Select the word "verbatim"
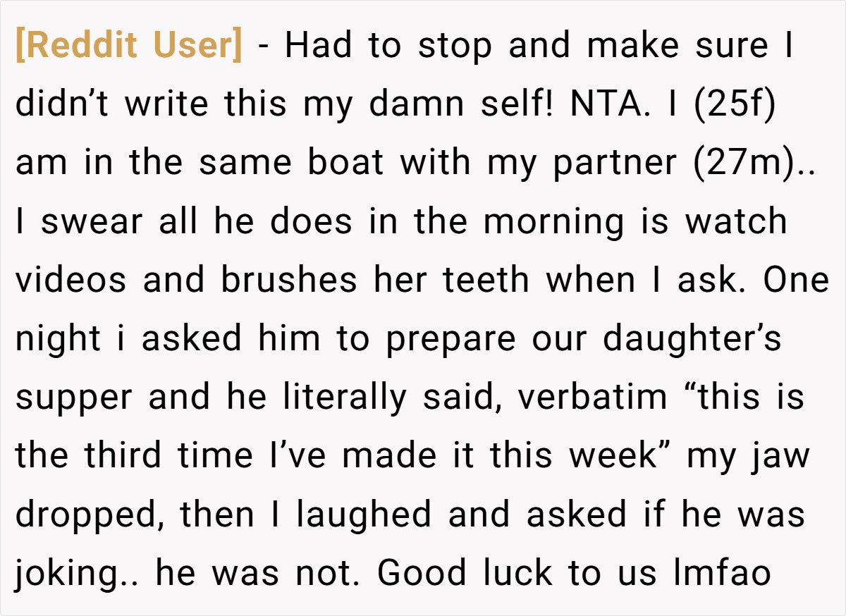The height and width of the screenshot is (616, 846). tap(592, 397)
